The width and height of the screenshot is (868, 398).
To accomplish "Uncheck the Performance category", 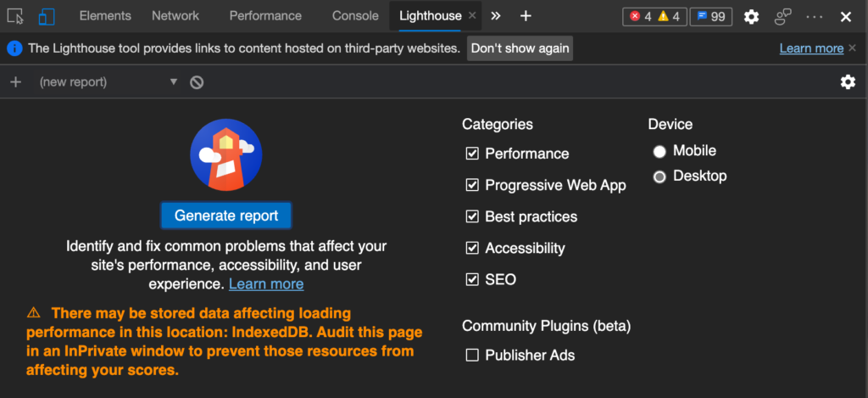I will pyautogui.click(x=472, y=154).
